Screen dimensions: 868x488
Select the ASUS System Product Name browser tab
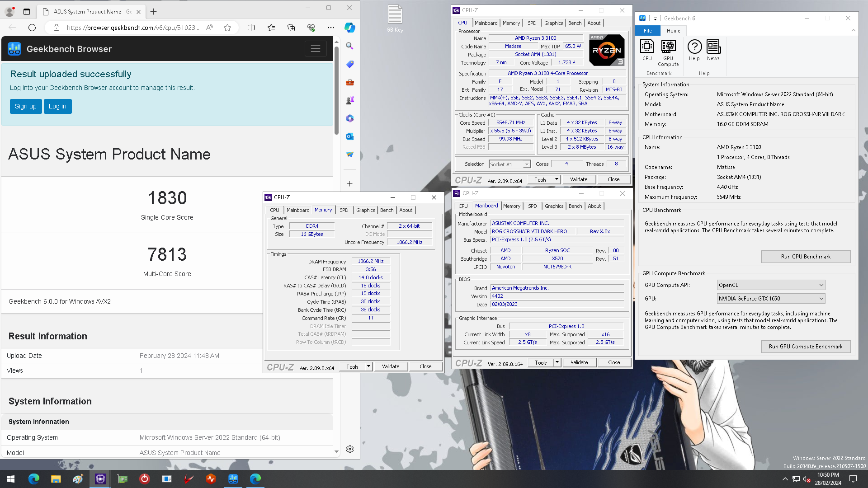90,12
